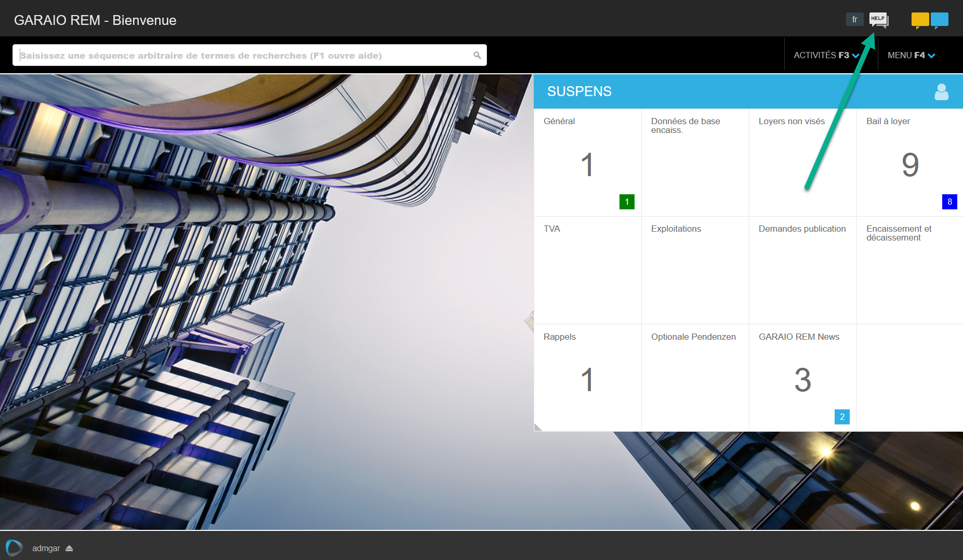Open the Encaissement et décaissement tile
This screenshot has width=963, height=560.
909,270
